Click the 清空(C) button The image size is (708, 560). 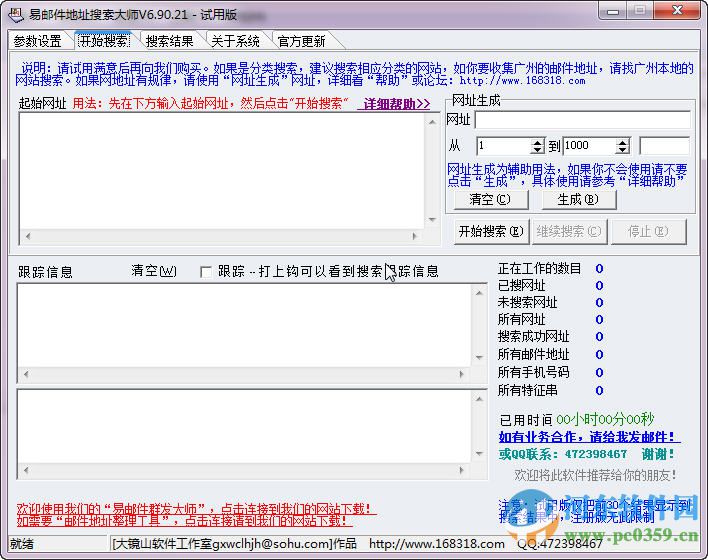coord(490,199)
